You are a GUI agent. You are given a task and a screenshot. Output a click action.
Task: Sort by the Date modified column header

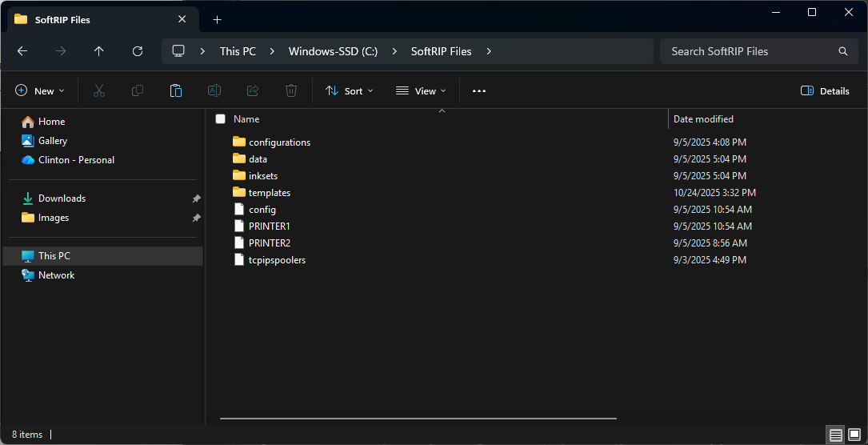click(x=703, y=119)
